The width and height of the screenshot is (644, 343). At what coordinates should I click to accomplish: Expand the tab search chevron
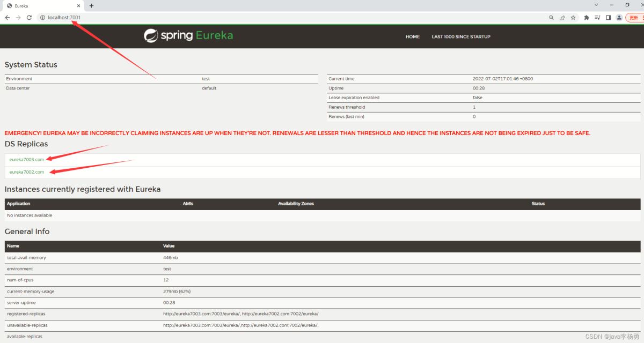pos(596,5)
